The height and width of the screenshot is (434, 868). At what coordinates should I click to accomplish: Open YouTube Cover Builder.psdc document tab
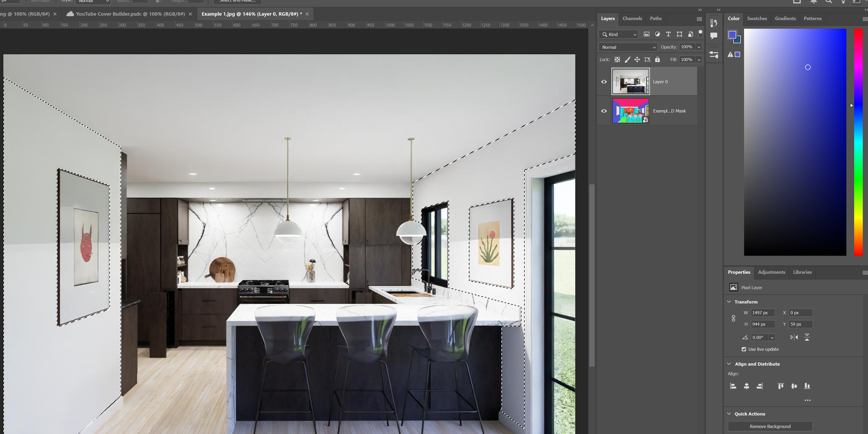tap(130, 14)
